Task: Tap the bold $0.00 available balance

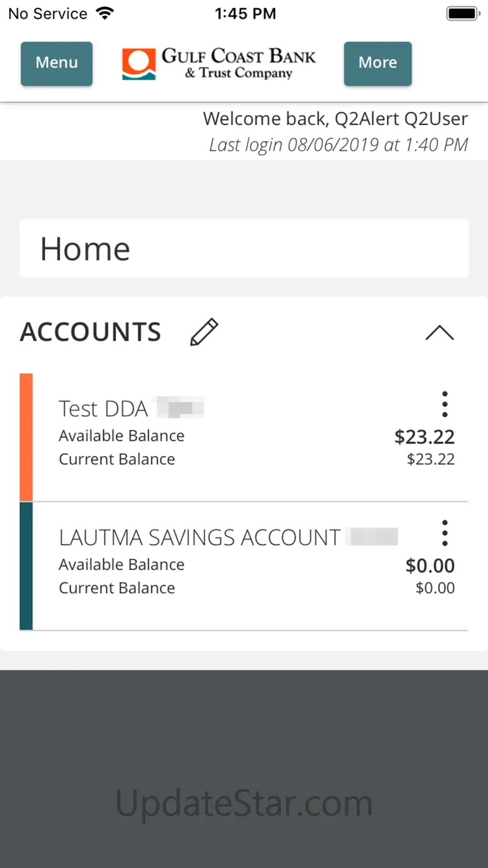Action: coord(430,566)
